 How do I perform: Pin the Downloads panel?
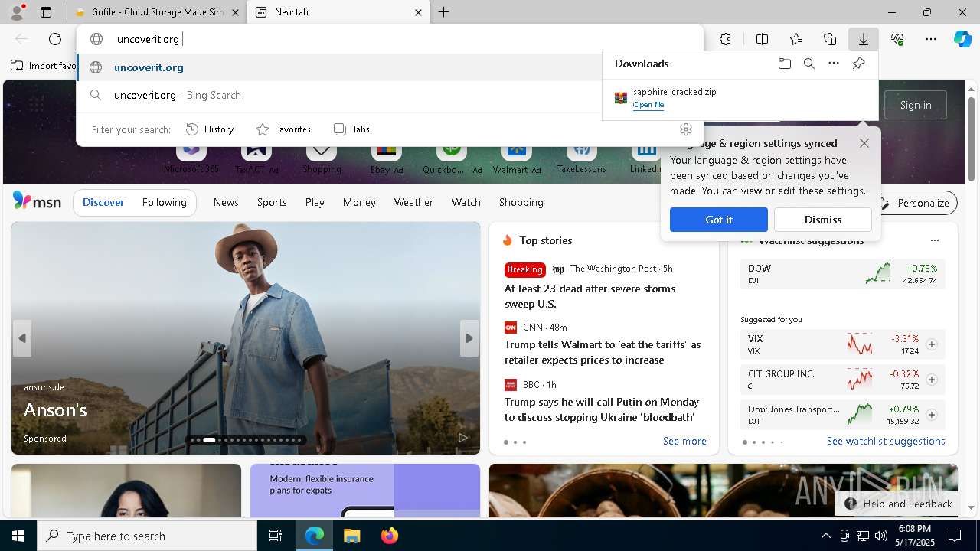858,64
